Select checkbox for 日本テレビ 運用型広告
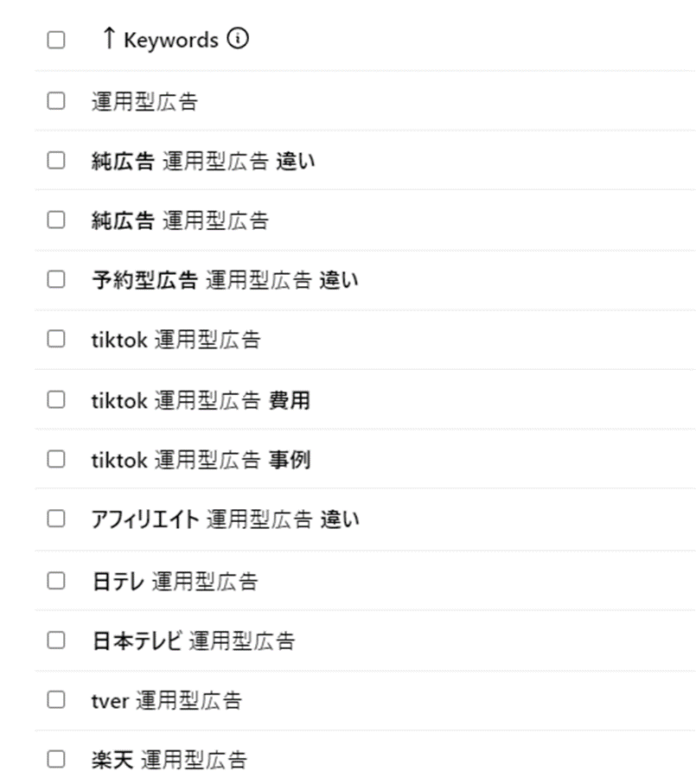 pos(56,641)
